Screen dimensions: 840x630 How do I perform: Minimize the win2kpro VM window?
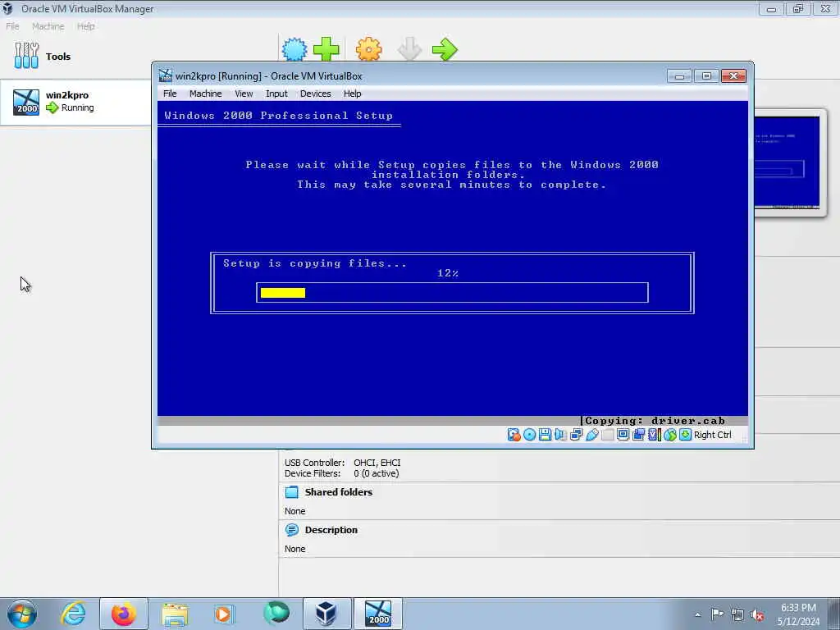[x=679, y=76]
